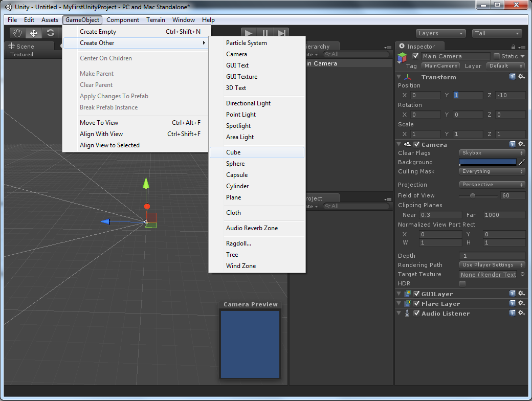Click the blue Z-axis gizmo arrow
This screenshot has width=532, height=401.
tap(105, 221)
